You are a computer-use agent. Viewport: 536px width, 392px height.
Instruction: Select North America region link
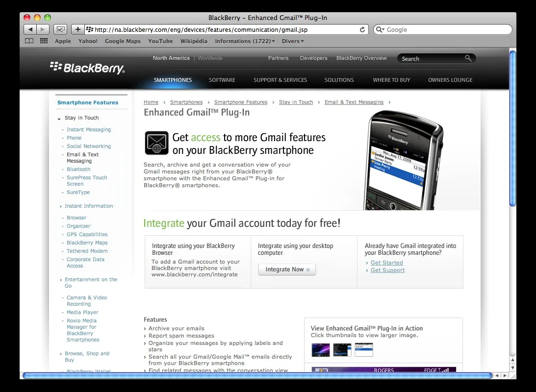pos(171,58)
